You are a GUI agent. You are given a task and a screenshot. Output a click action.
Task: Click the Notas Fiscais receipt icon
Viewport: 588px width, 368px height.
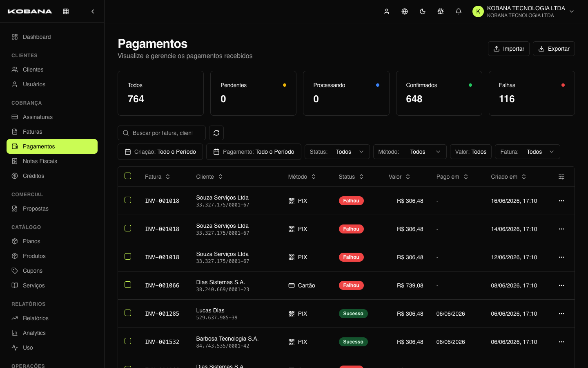[x=15, y=161]
